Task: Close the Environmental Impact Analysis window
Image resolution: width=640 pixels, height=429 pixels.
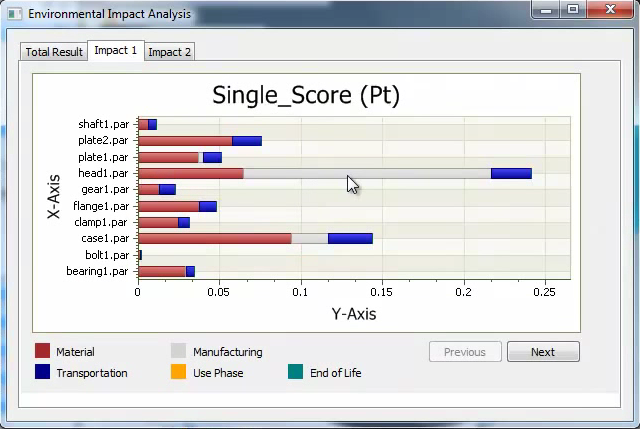Action: [x=608, y=11]
